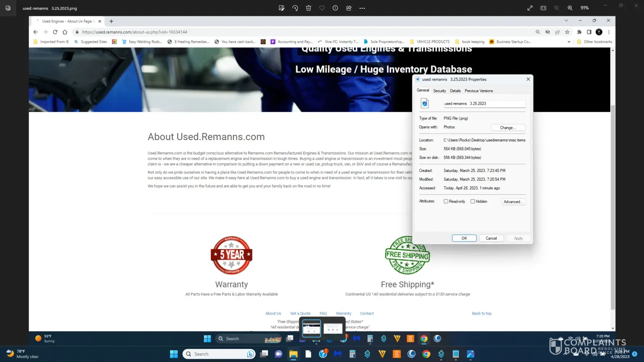The width and height of the screenshot is (644, 362).
Task: Delete the photo with the trash icon
Action: [x=309, y=8]
